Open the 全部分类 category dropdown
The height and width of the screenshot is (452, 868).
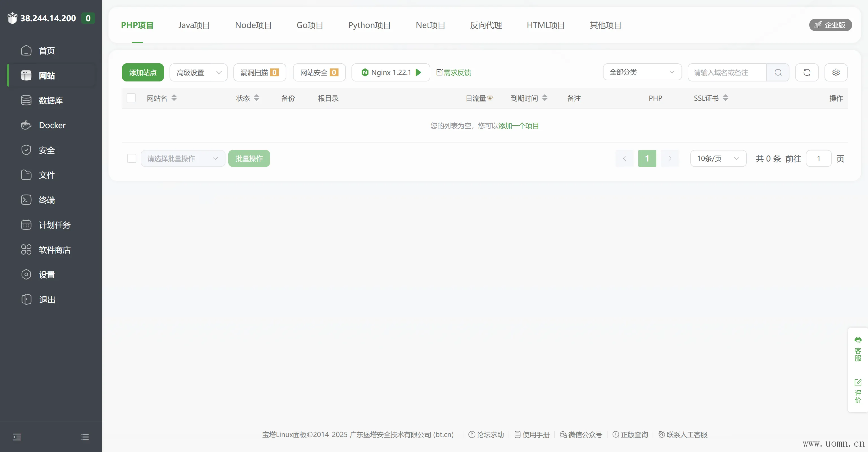click(642, 72)
